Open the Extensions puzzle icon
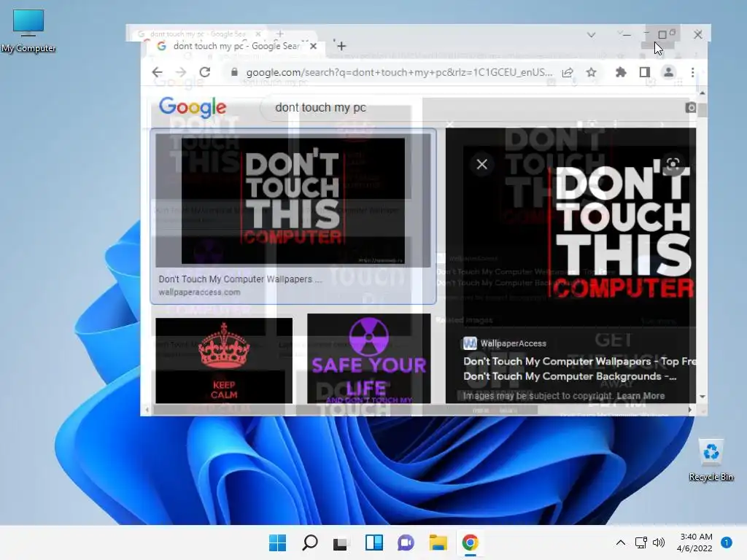This screenshot has height=560, width=747. coord(621,72)
